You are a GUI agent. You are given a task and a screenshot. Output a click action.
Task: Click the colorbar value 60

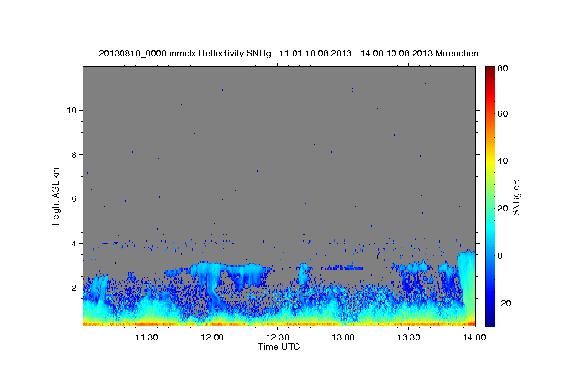(503, 114)
